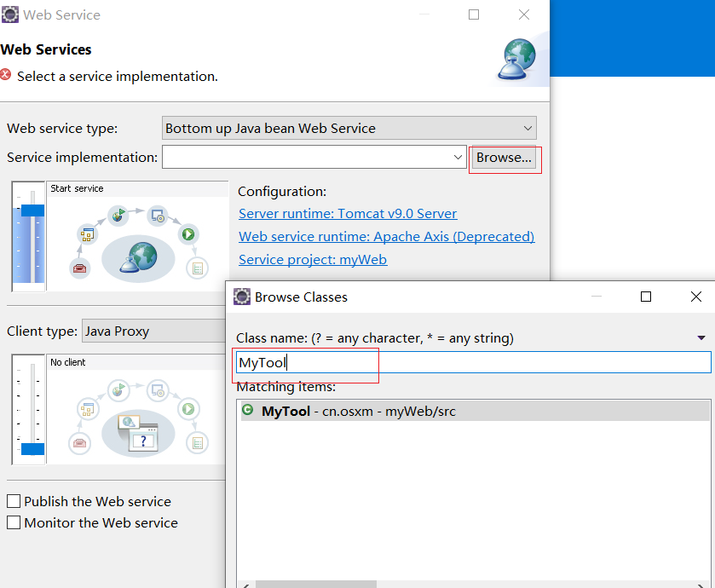Open the Web service type dropdown

(349, 128)
